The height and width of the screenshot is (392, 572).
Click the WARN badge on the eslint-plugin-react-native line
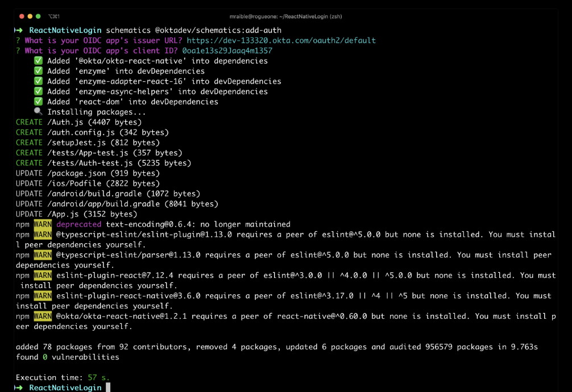[43, 296]
